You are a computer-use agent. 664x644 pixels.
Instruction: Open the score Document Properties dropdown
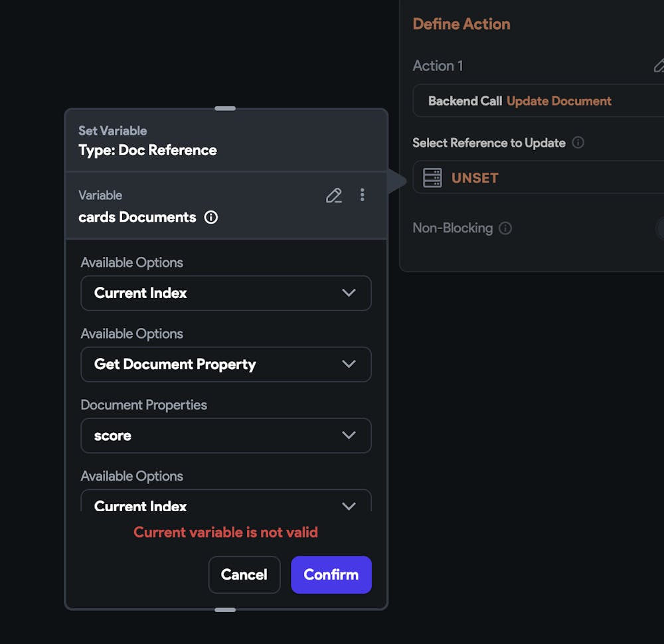226,436
